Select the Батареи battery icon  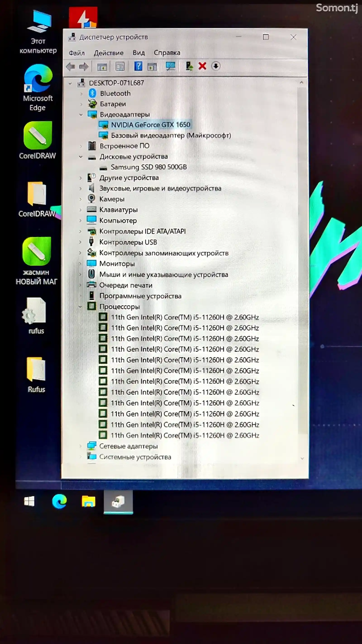pyautogui.click(x=93, y=103)
